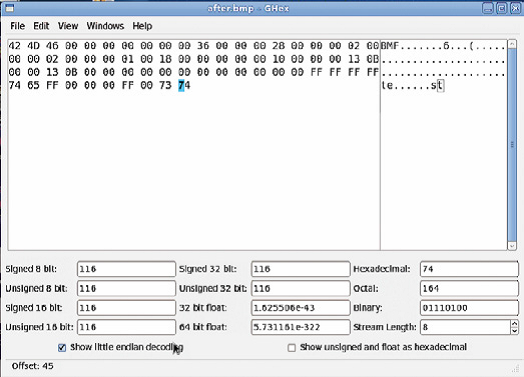Open the window menu icon in title bar
The width and height of the screenshot is (524, 377).
click(x=10, y=8)
